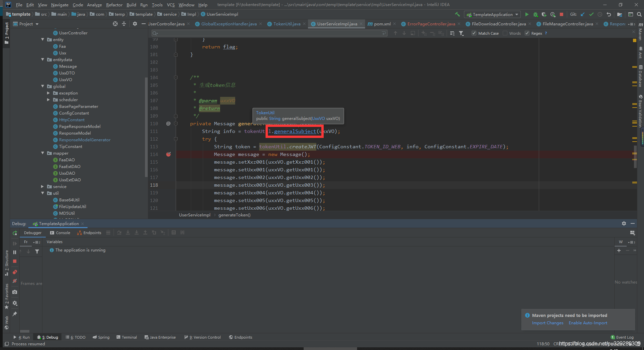Toggle the Match Case checkbox
This screenshot has width=644, height=350.
click(x=474, y=33)
